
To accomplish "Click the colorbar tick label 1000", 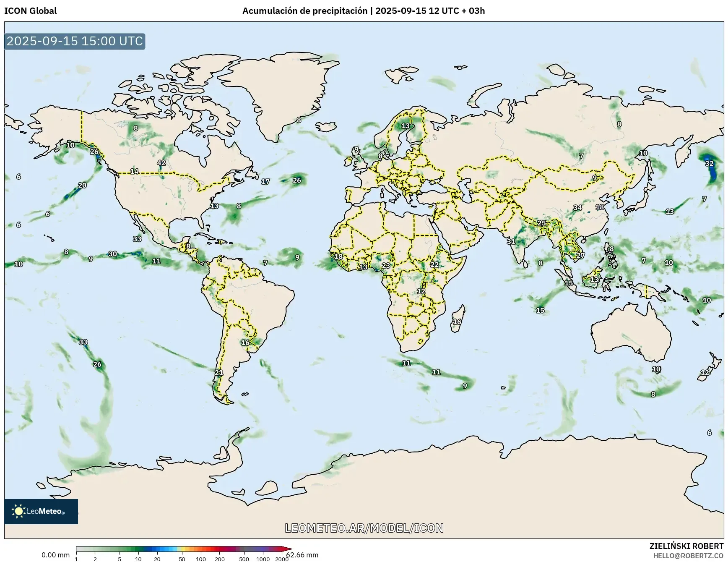I will [x=263, y=559].
